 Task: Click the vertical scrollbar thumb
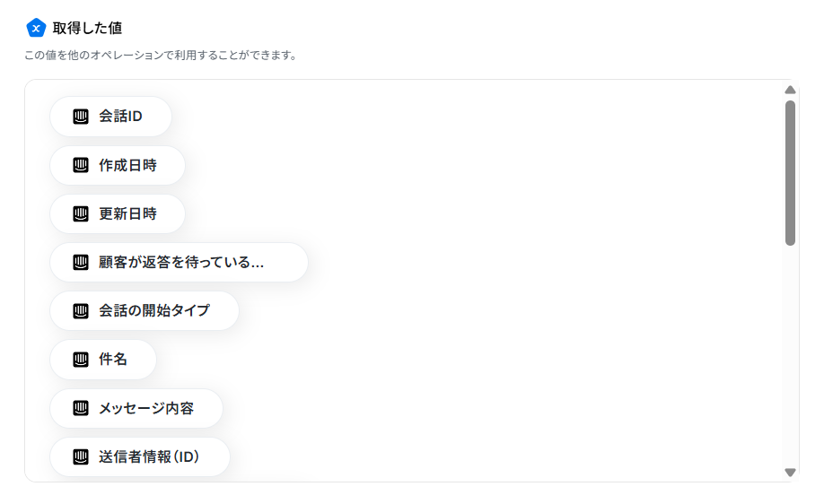pos(790,173)
